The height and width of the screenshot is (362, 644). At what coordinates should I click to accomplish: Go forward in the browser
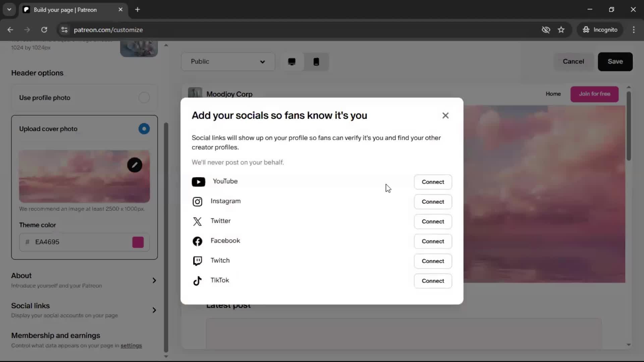tap(27, 30)
